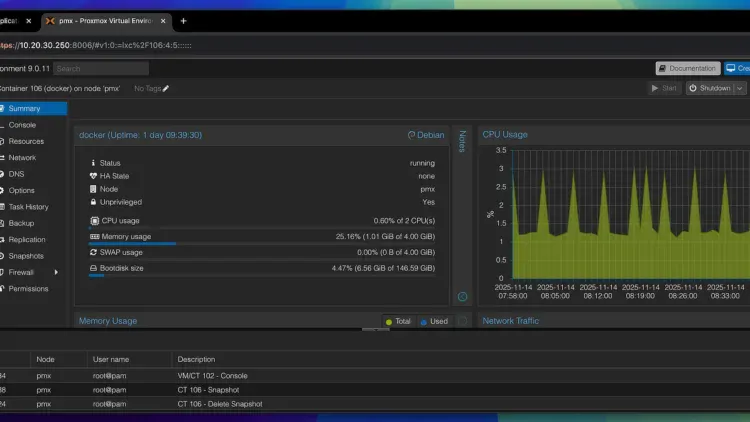Open the Network section

[x=22, y=157]
